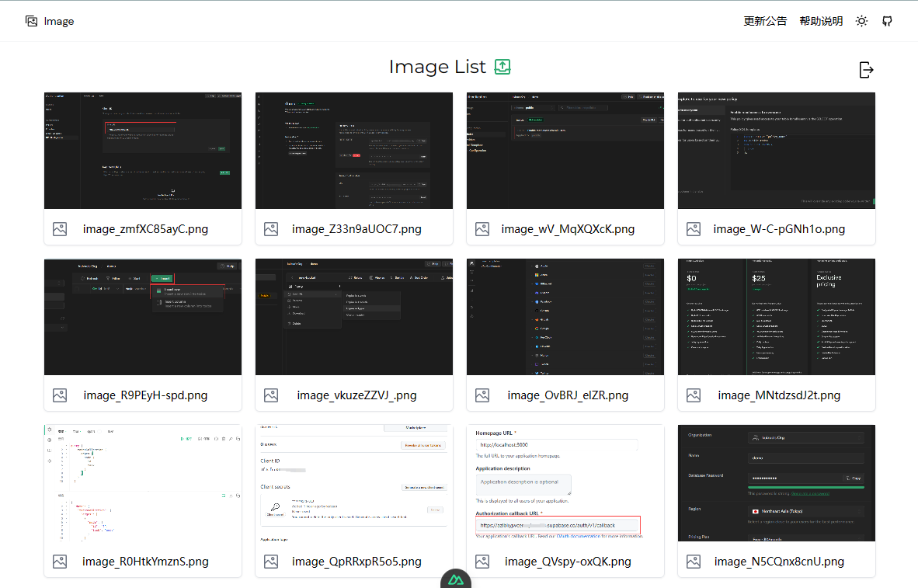Click the picture icon beside image_R0HtkYmznS.png
This screenshot has width=918, height=588.
[60, 561]
